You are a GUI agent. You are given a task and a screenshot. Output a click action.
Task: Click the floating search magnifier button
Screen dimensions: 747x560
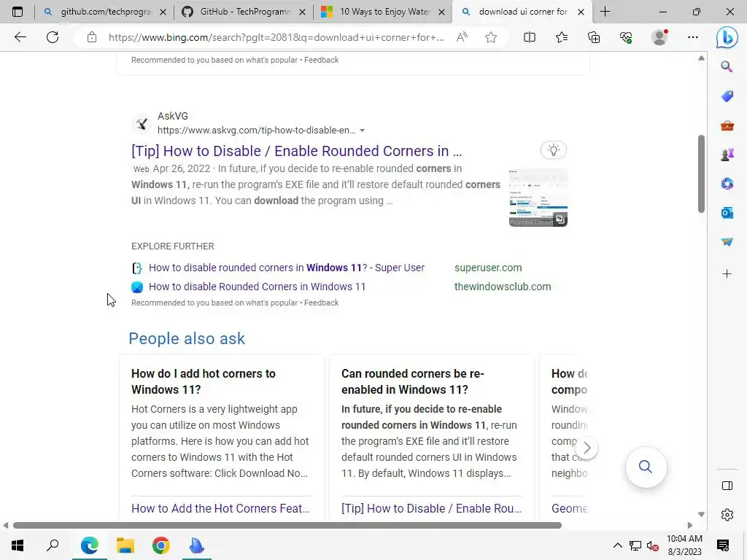(x=646, y=467)
